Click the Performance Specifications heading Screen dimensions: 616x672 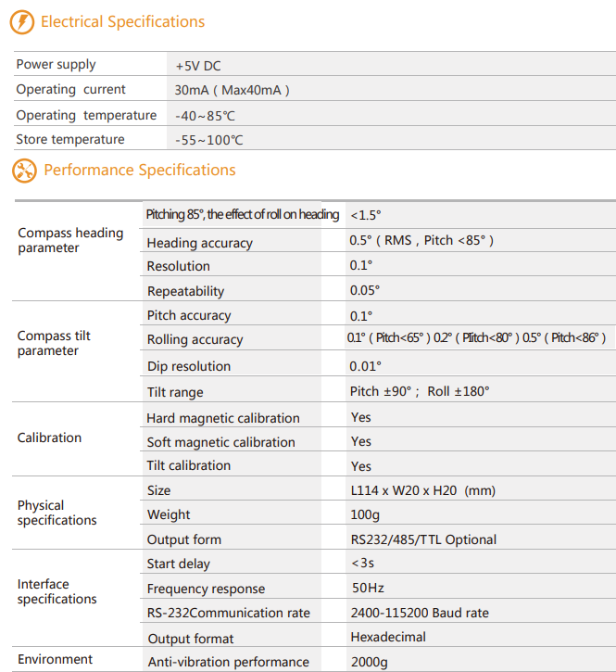tap(140, 171)
